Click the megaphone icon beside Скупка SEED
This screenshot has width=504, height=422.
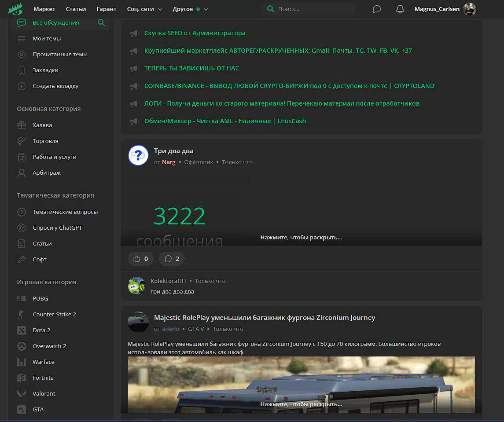point(134,33)
